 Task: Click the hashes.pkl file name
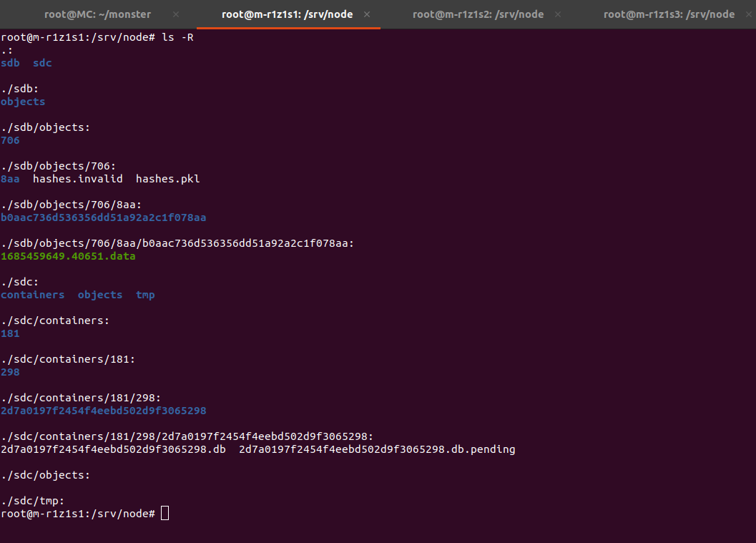point(167,179)
